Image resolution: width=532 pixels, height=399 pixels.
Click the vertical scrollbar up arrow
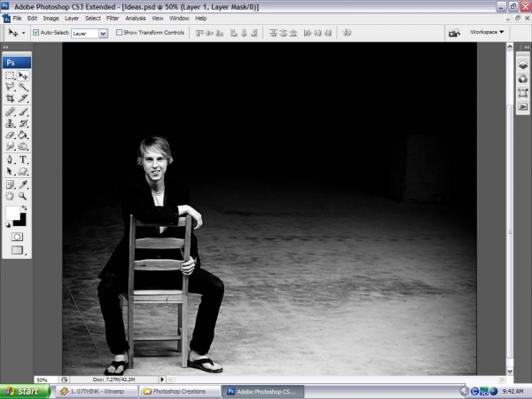510,46
